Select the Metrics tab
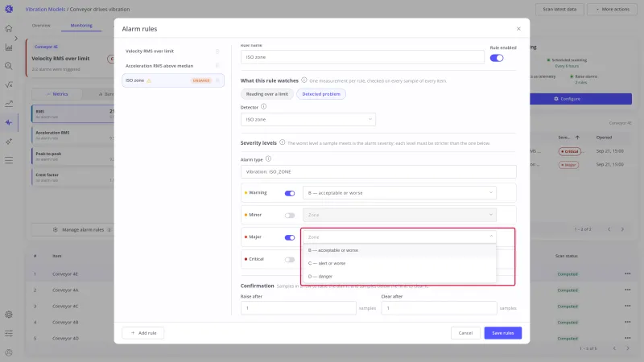 coord(57,94)
